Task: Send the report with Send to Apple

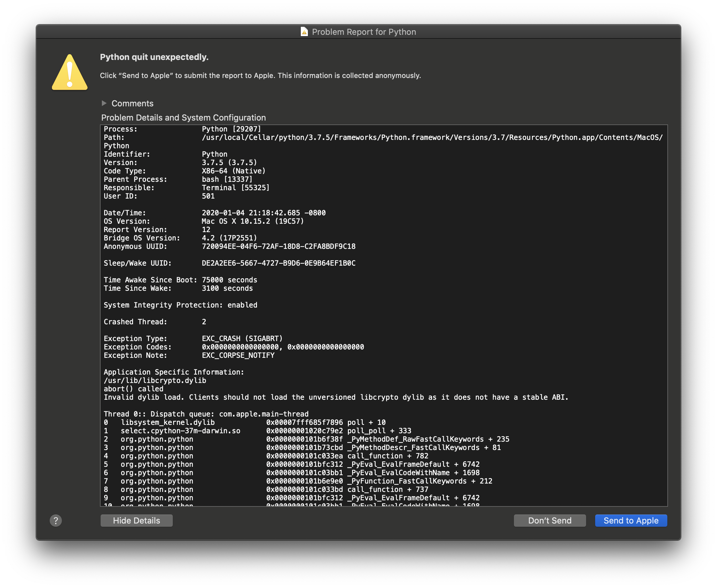Action: [x=631, y=521]
